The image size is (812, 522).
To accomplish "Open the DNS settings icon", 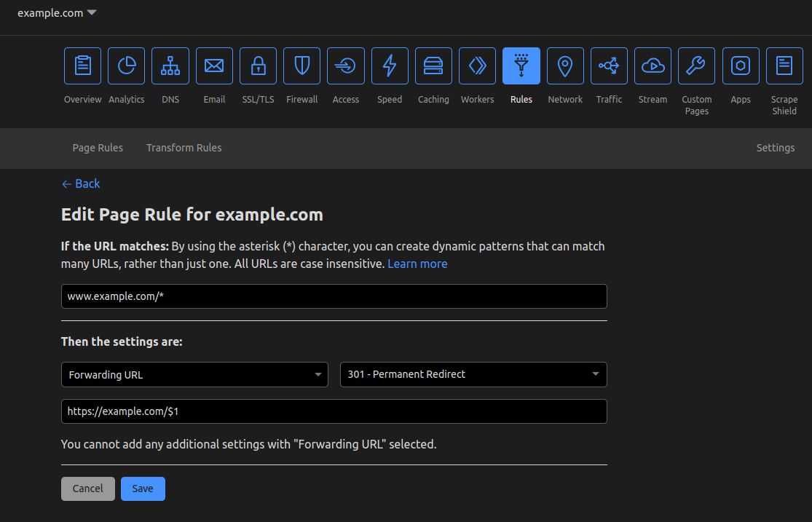I will [x=170, y=66].
